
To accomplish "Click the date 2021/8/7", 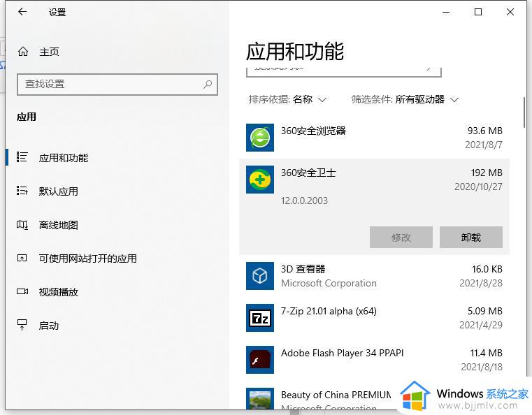I will (484, 145).
